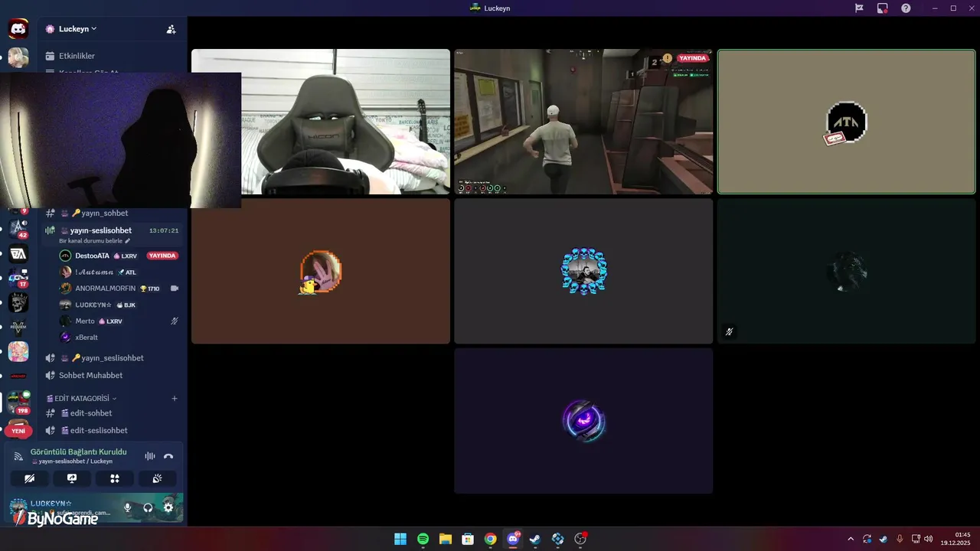Viewport: 980px width, 551px height.
Task: Add channel to EDİT KATAGORİSİ with plus
Action: [x=175, y=399]
